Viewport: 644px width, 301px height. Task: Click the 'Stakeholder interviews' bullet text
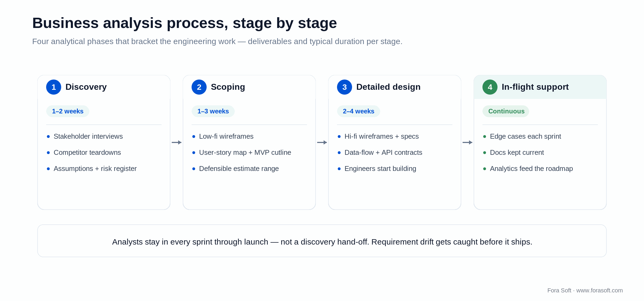88,137
